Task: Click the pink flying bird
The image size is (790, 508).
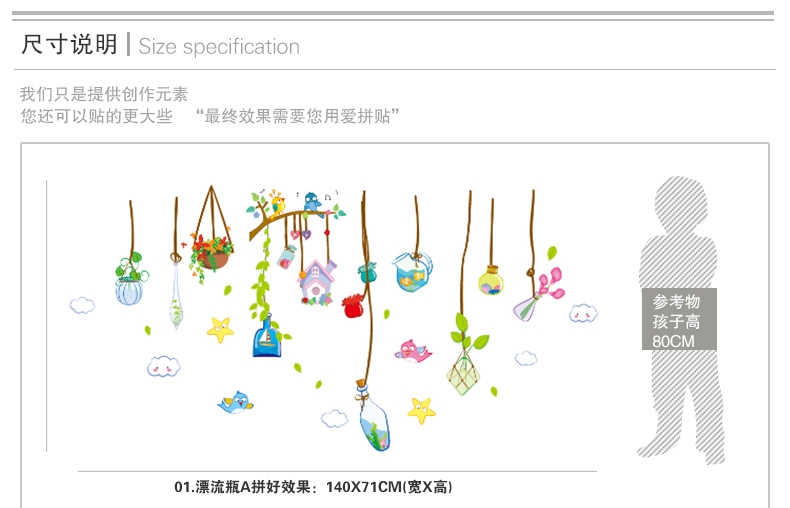Action: point(413,351)
